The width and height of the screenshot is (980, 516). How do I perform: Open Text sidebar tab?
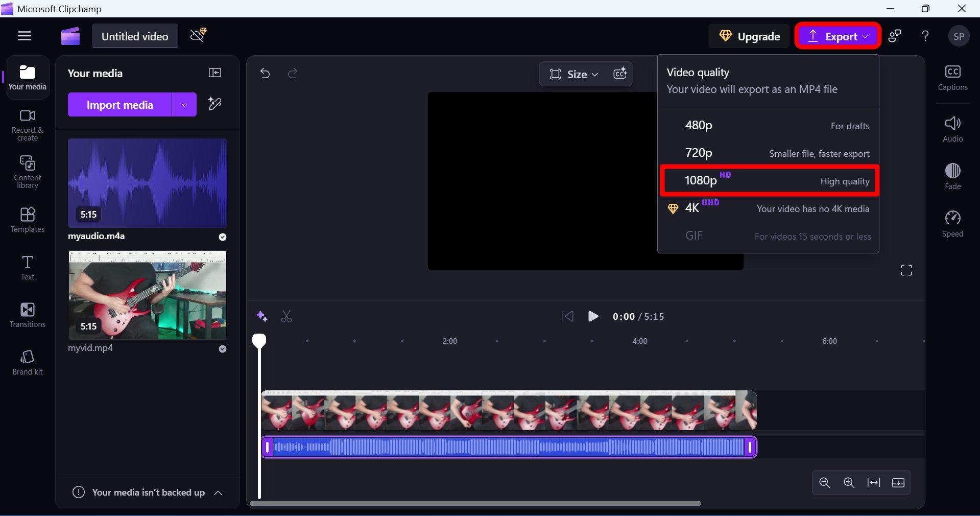(x=28, y=268)
